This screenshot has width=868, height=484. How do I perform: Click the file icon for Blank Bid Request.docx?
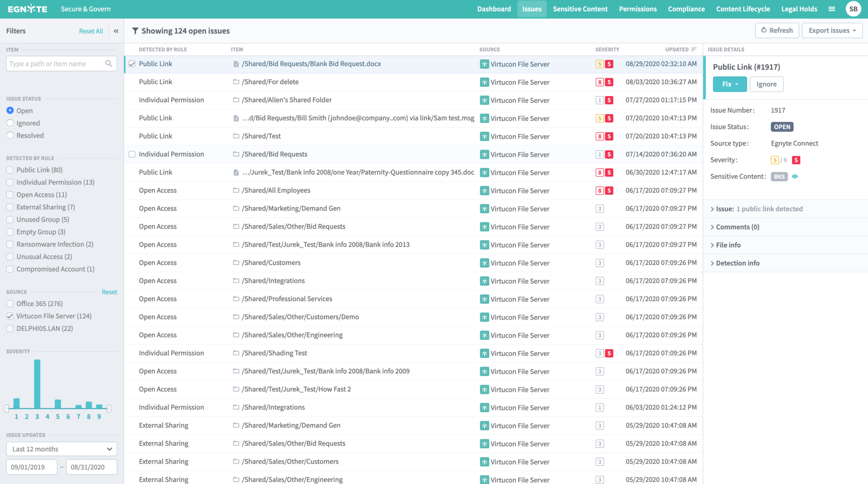click(x=236, y=64)
